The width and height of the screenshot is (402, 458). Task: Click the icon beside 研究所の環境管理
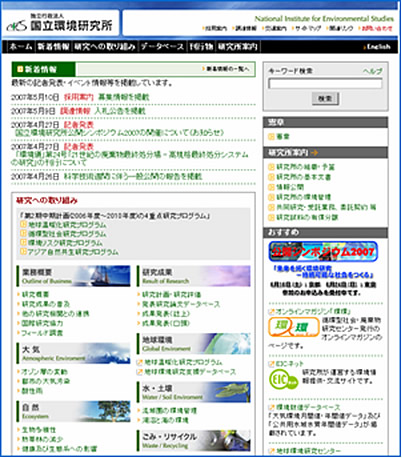pyautogui.click(x=271, y=197)
